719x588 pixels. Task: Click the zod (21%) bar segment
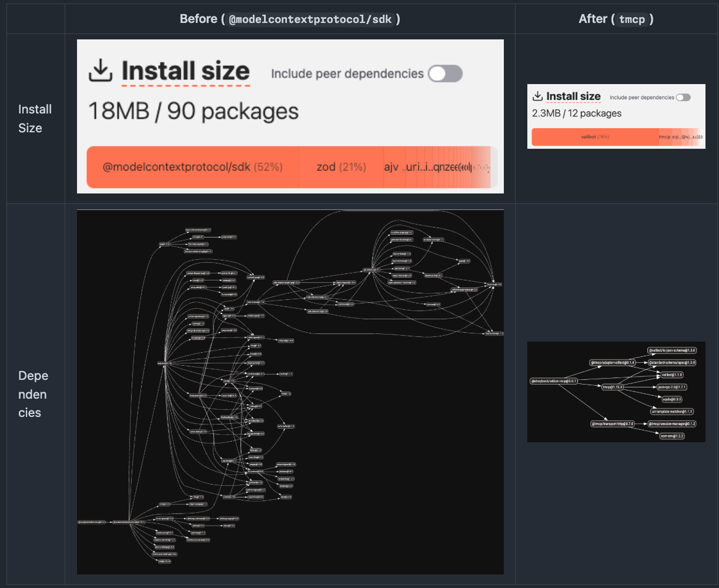pyautogui.click(x=341, y=167)
